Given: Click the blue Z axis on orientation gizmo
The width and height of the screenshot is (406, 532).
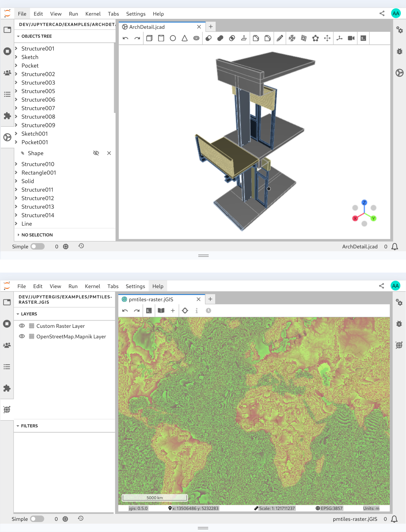Looking at the screenshot, I should (364, 203).
